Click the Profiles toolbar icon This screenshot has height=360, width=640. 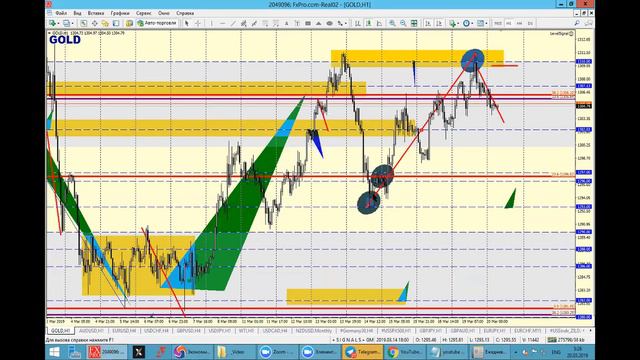coord(66,23)
